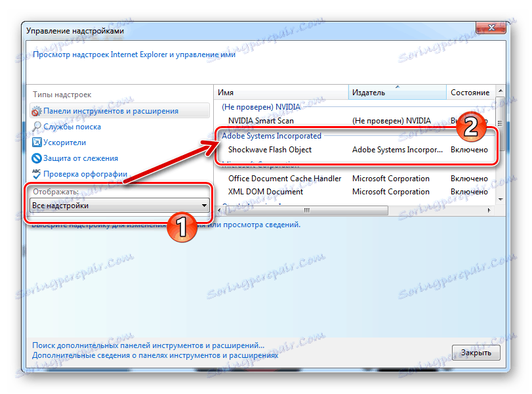Sort by the Издатель column header
This screenshot has height=394, width=532.
397,93
